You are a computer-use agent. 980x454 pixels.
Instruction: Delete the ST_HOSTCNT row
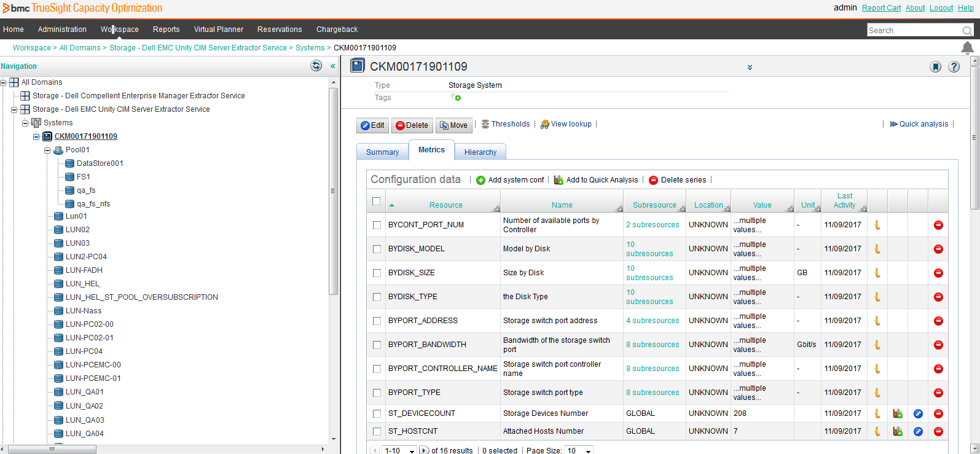(x=938, y=431)
